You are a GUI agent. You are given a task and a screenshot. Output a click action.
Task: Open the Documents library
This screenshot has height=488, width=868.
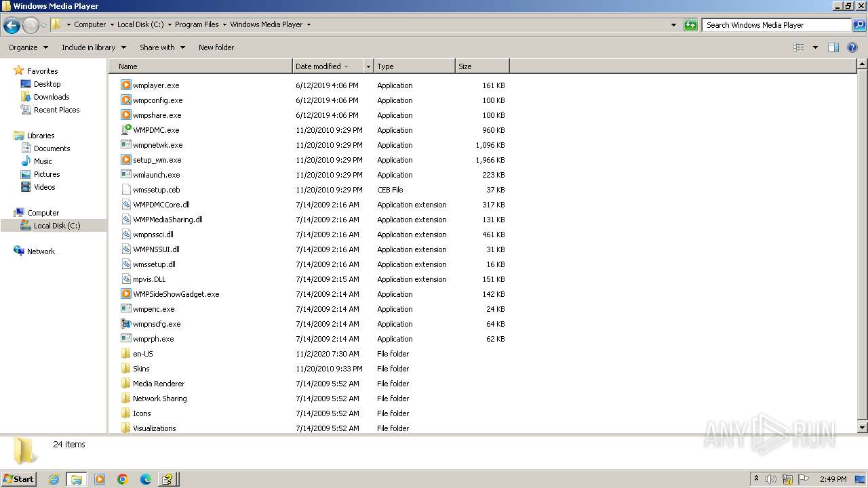[52, 148]
